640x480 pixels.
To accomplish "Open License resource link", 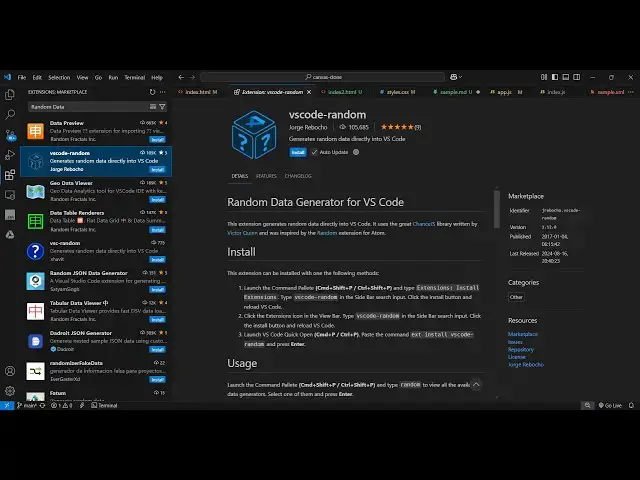I will 516,357.
